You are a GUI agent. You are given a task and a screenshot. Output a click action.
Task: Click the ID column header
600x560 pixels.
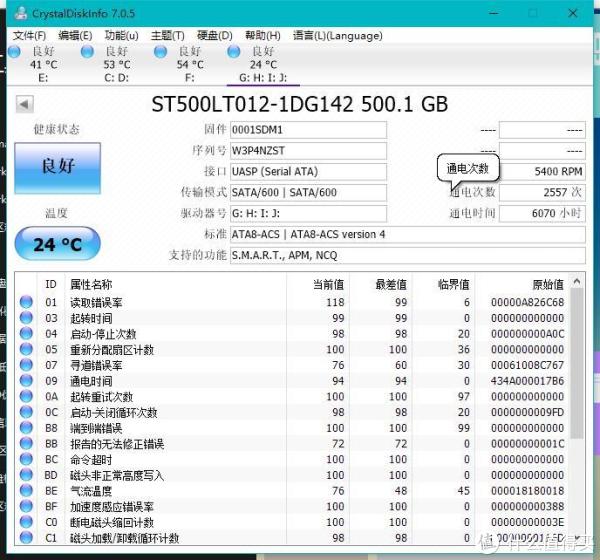click(51, 284)
